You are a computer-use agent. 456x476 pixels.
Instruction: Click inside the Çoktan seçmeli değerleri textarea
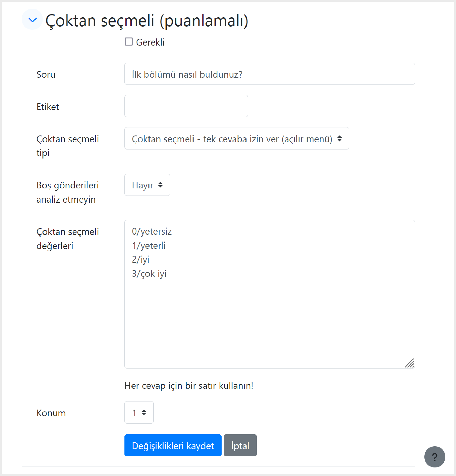[269, 294]
